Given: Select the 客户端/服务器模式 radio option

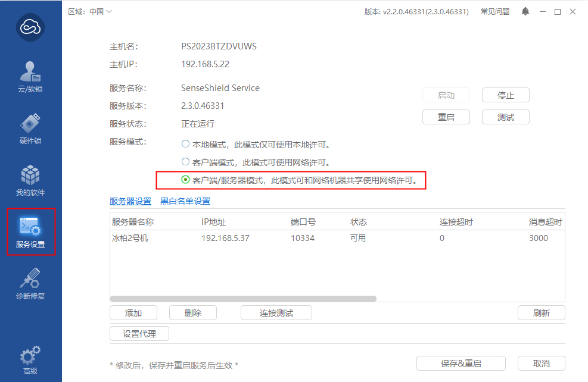Looking at the screenshot, I should tap(185, 179).
